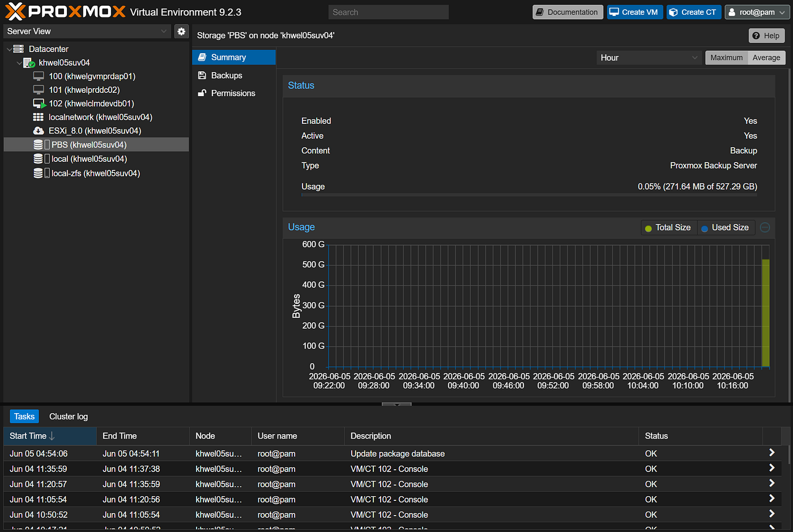Click the localnetwork grid icon
Image resolution: width=793 pixels, height=532 pixels.
click(38, 117)
